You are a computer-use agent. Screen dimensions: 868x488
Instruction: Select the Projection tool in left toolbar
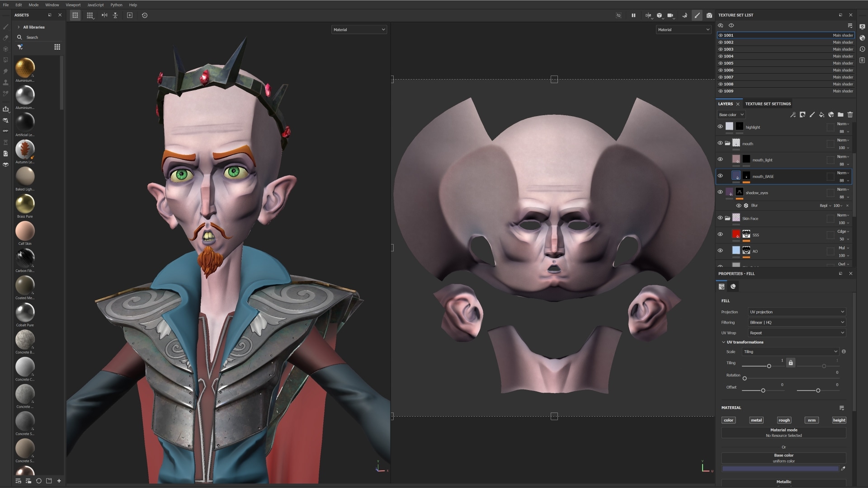(x=6, y=49)
